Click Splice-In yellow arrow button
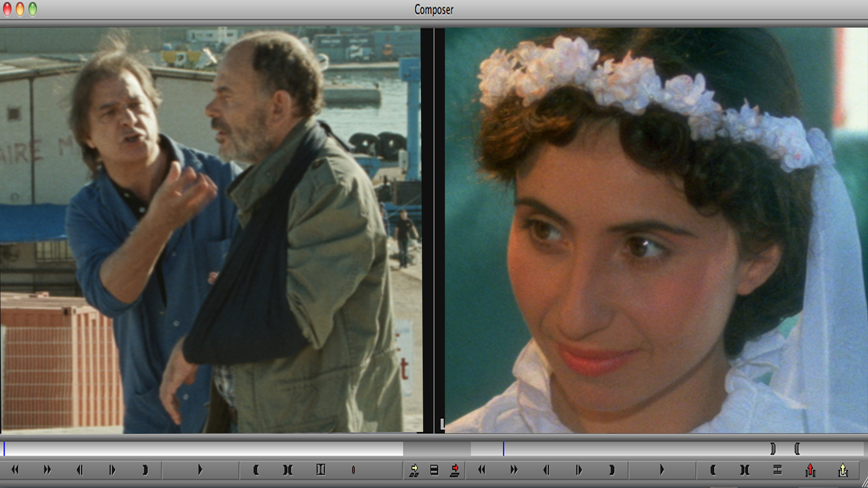 pos(414,470)
